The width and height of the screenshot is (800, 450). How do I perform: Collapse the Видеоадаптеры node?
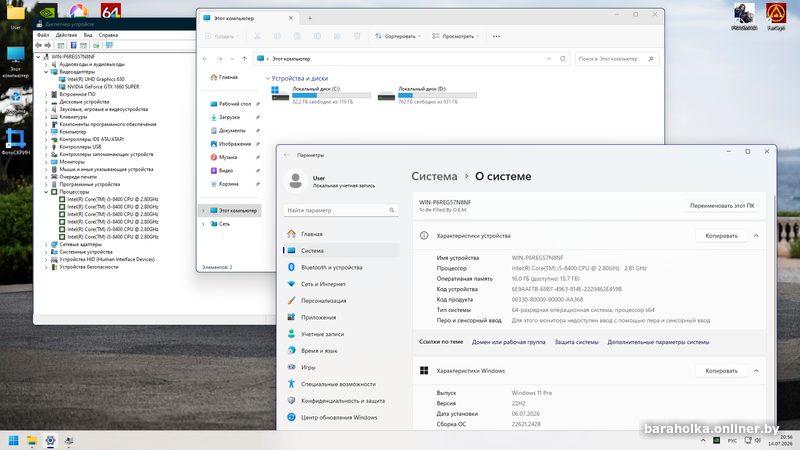tap(46, 72)
